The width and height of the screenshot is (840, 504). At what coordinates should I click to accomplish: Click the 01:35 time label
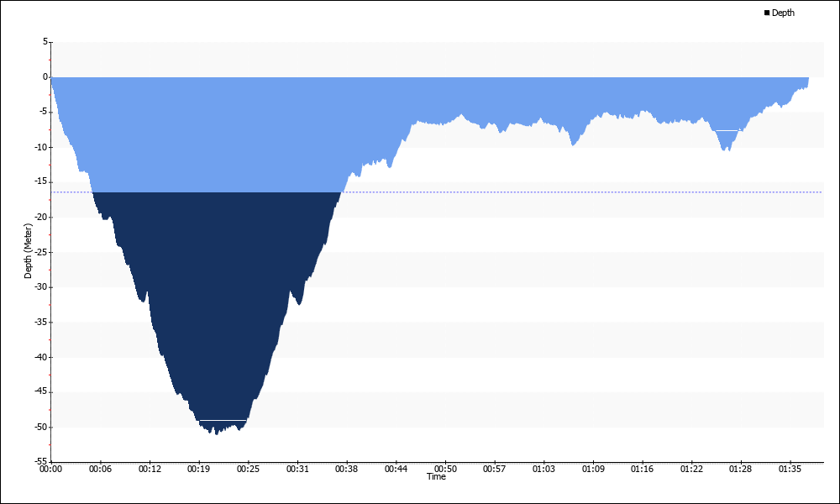click(790, 470)
